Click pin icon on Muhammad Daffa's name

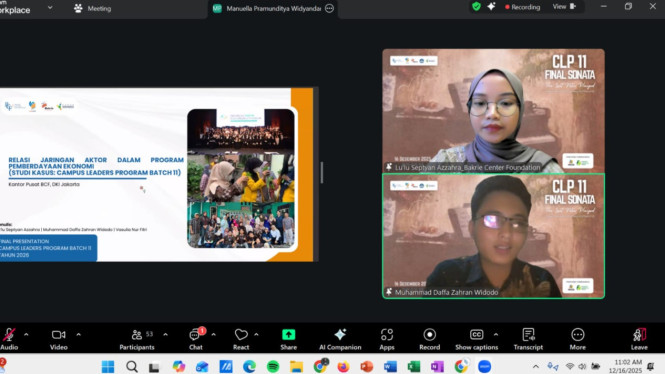point(389,292)
